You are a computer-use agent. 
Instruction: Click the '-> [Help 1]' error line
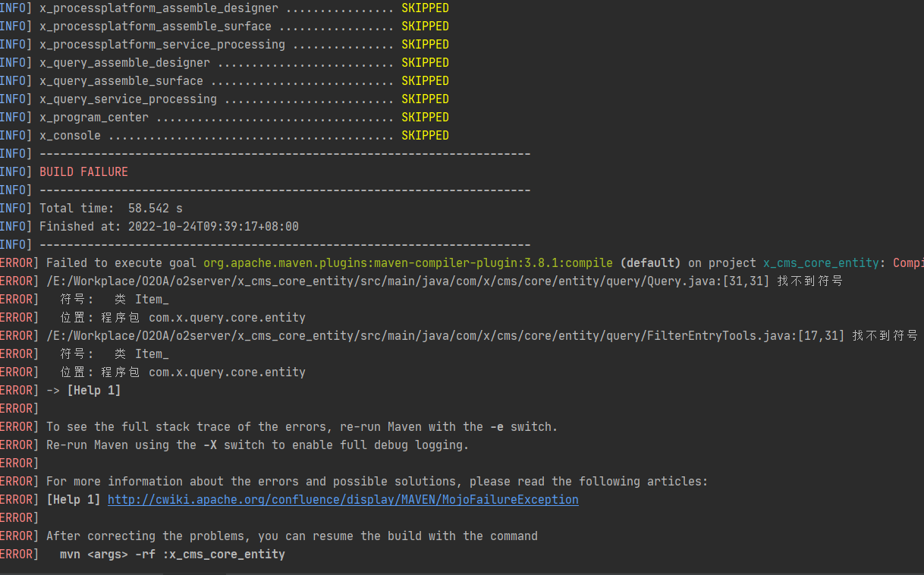(83, 391)
